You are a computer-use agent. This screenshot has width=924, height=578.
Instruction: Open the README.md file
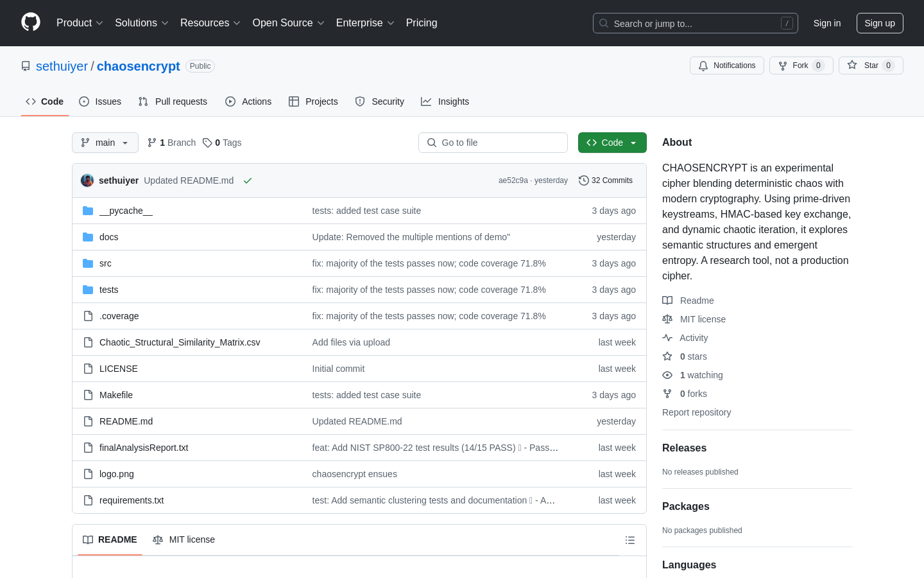click(126, 421)
